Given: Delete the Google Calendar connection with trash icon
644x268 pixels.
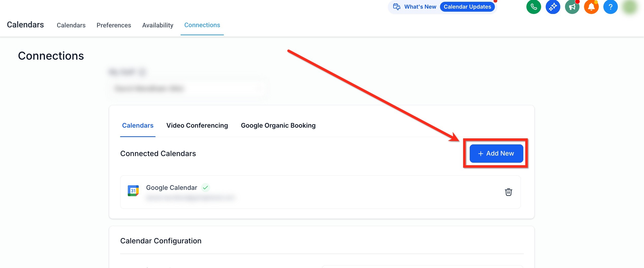Looking at the screenshot, I should point(508,192).
